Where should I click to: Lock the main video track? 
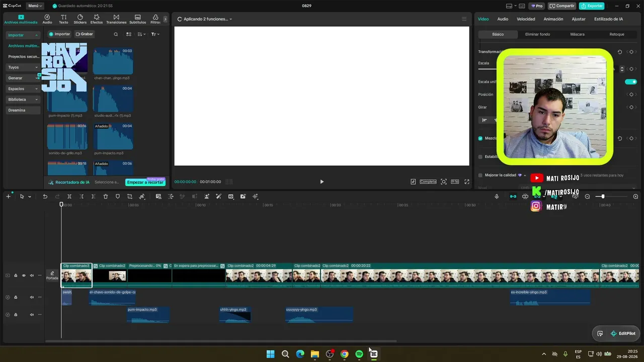16,276
